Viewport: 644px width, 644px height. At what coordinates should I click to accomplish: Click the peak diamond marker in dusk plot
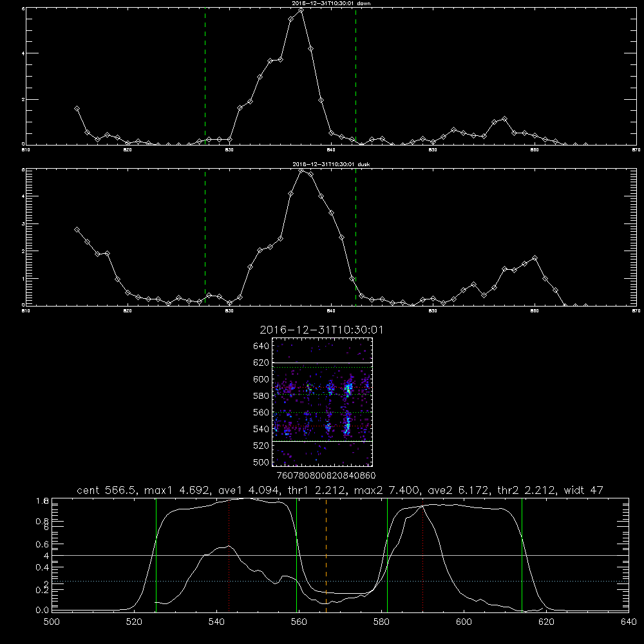click(301, 170)
